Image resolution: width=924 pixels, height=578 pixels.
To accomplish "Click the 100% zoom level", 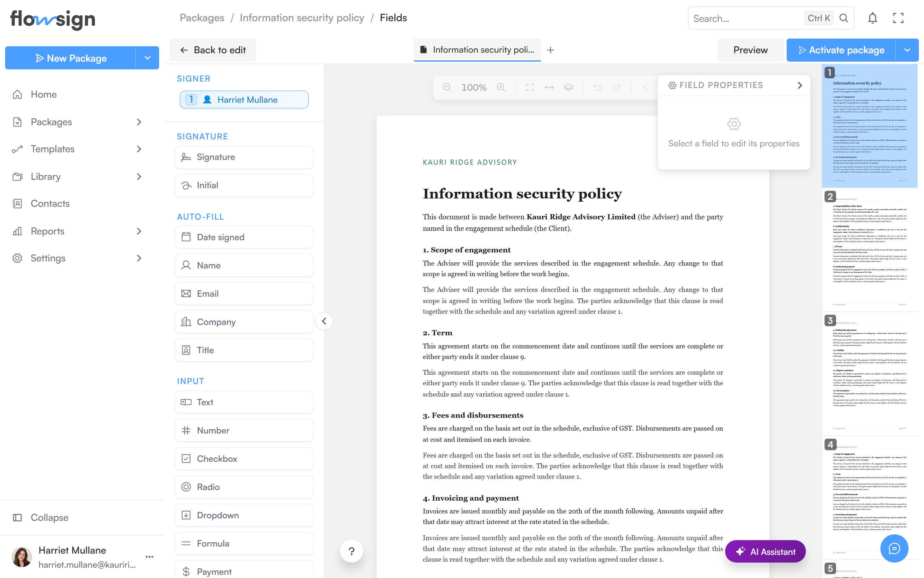I will (474, 88).
